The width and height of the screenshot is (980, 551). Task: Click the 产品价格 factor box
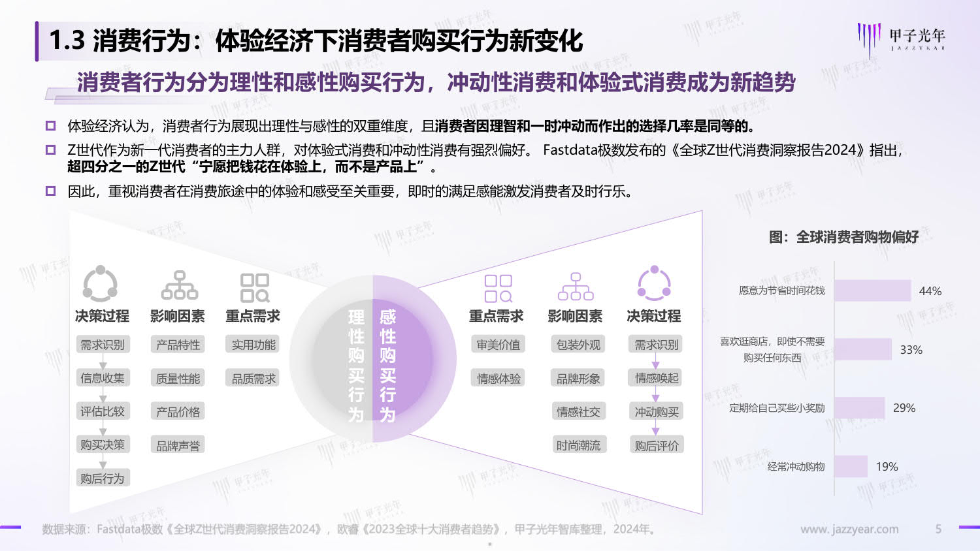178,412
